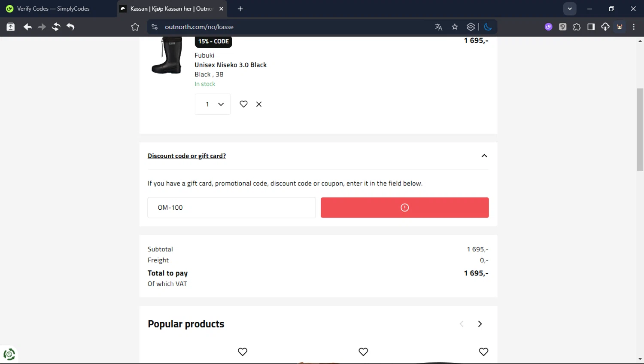
Task: Add Niseko boots to wishlist heart
Action: (243, 104)
